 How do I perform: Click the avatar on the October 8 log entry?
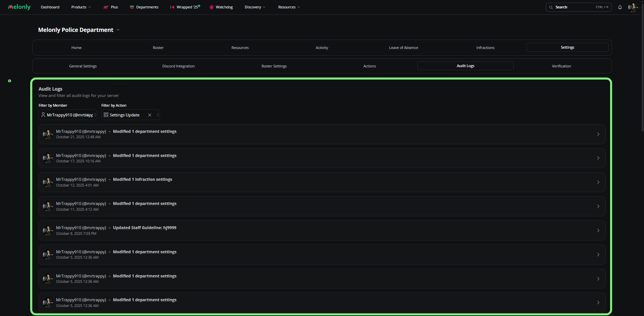click(x=48, y=230)
